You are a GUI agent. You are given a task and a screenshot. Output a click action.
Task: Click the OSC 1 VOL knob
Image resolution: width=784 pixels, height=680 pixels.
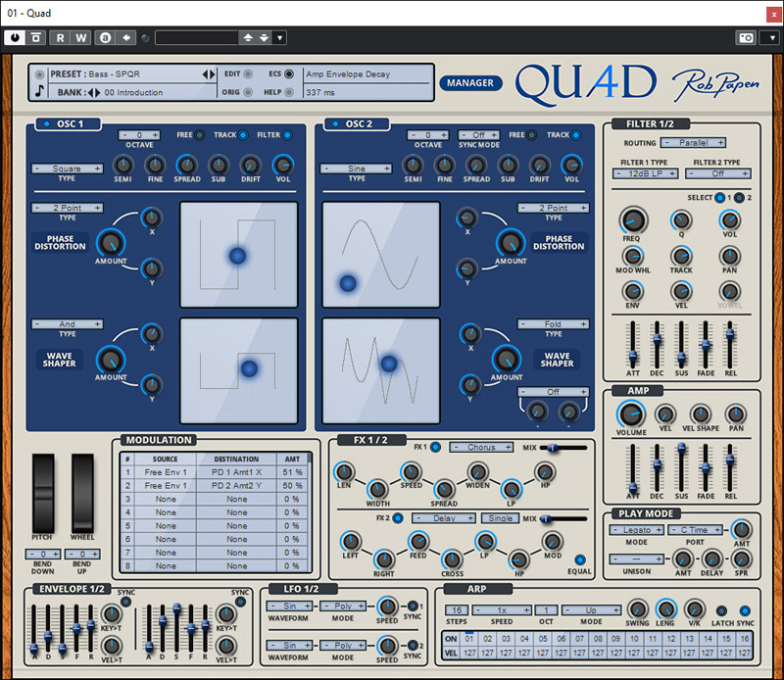(x=282, y=165)
